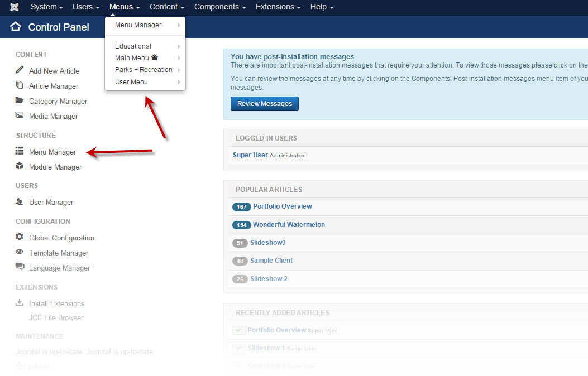Toggle the Slideshow 1 checkbox
Viewport: 588px width, 376px height.
(239, 348)
